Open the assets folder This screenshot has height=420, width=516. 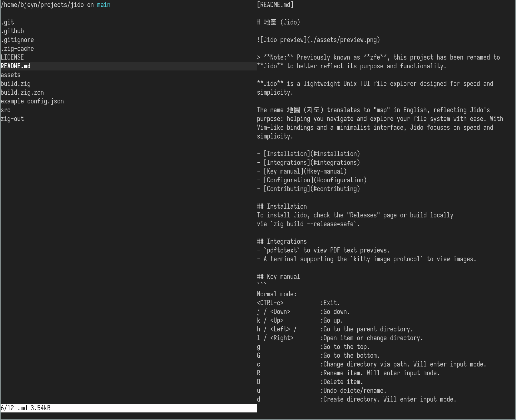(11, 75)
